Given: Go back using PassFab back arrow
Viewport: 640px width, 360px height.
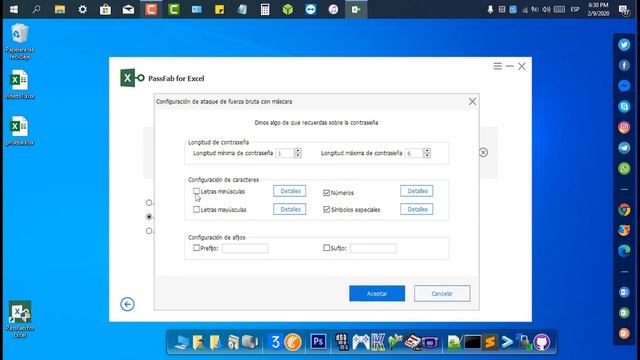Looking at the screenshot, I should [x=127, y=304].
